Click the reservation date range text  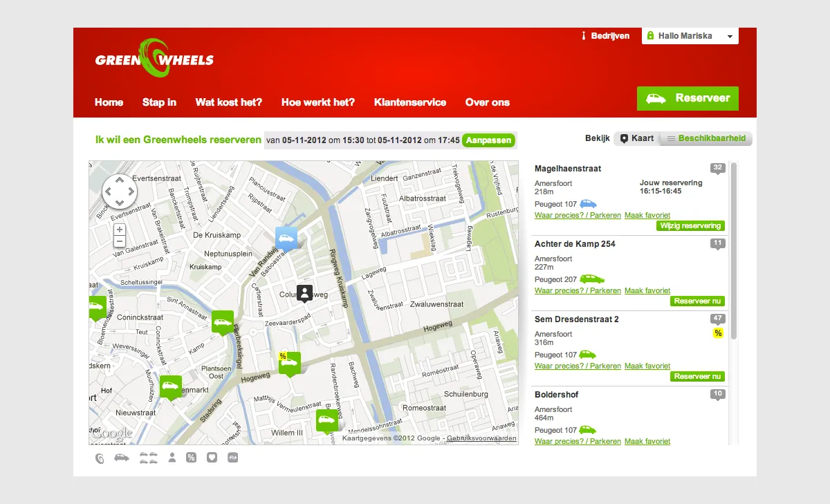[363, 140]
